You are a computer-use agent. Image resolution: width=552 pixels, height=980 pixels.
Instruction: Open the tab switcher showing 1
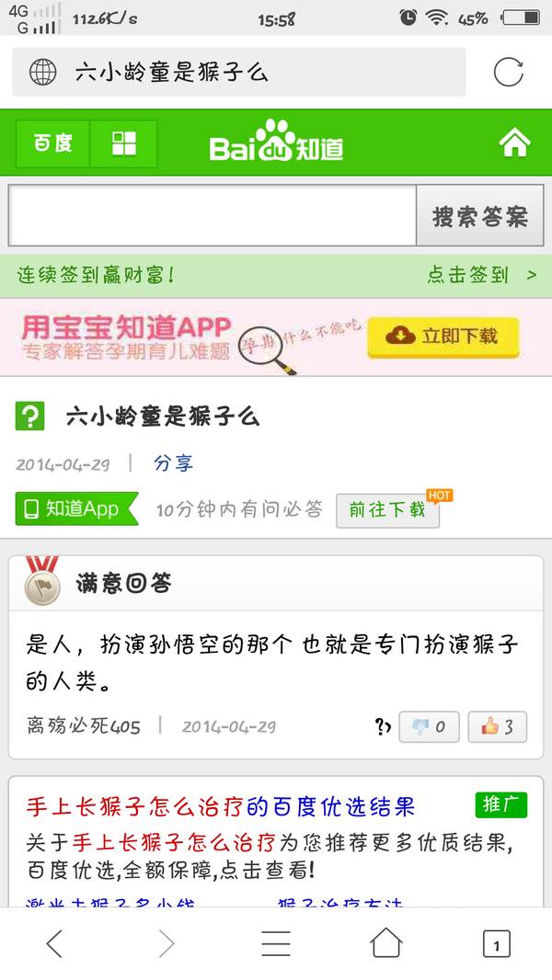click(497, 944)
